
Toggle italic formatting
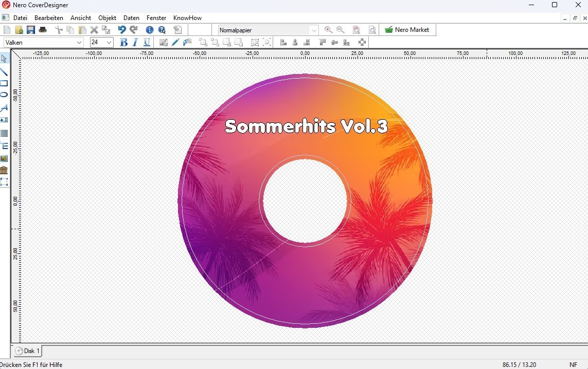[135, 42]
